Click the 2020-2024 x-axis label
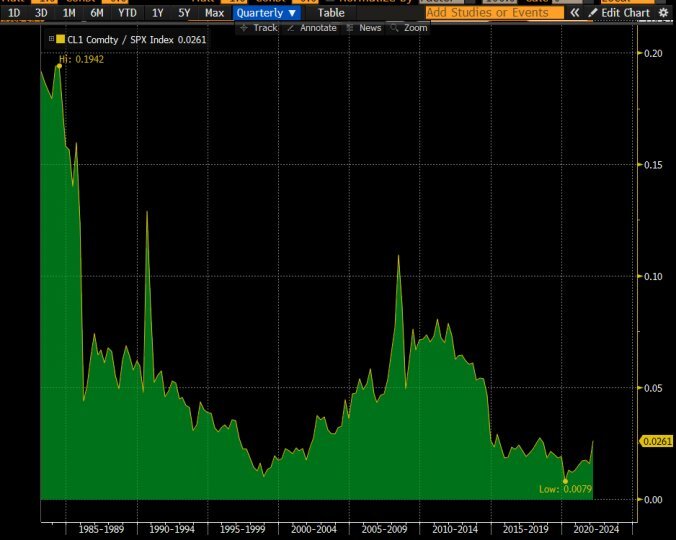 click(596, 529)
